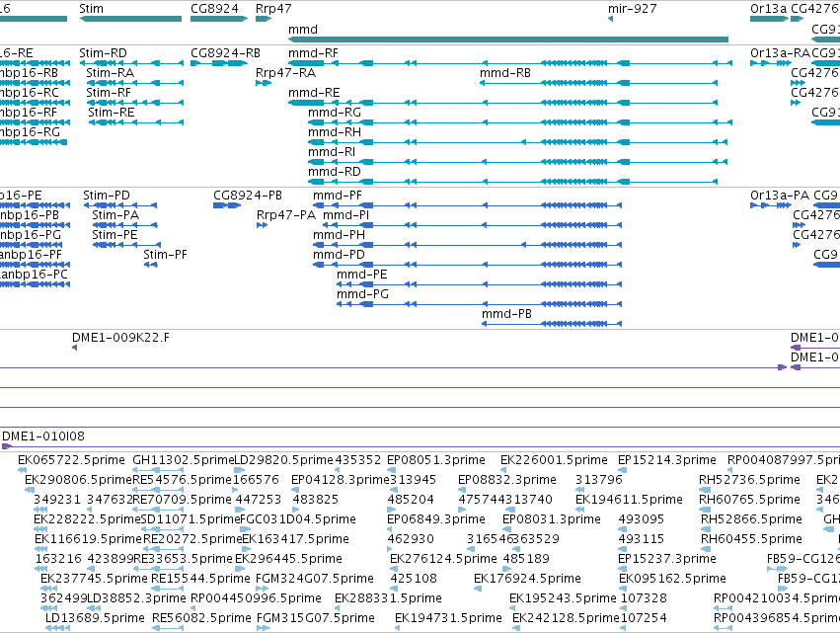Select transcript Or13a-RA label

click(781, 53)
